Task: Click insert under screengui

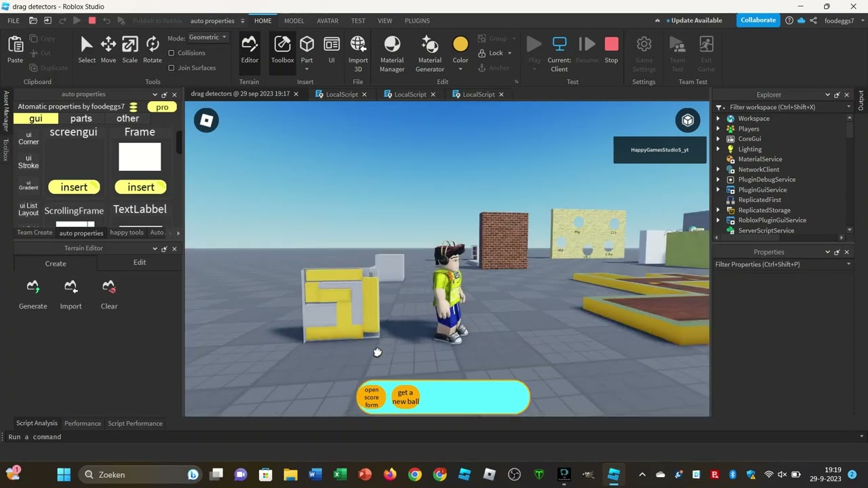Action: click(74, 187)
